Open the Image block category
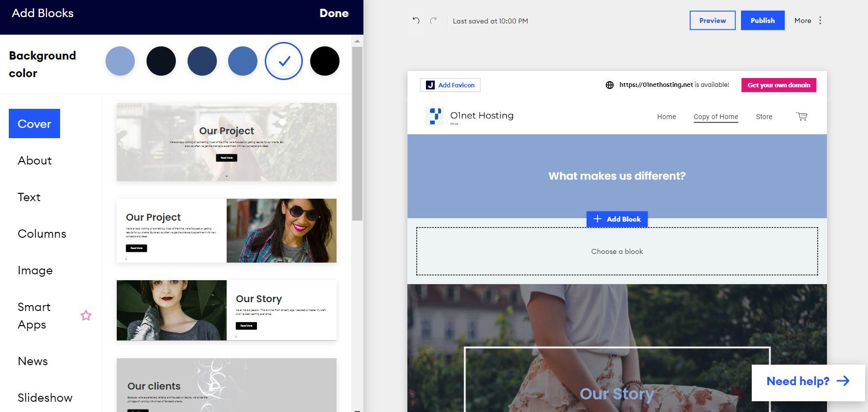868x412 pixels. [35, 270]
